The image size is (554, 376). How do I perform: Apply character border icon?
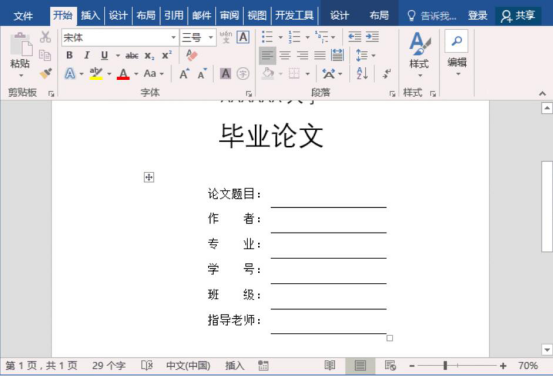click(x=243, y=37)
